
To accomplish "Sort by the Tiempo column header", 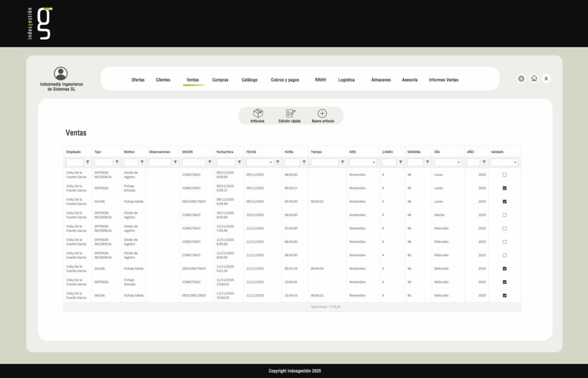I will (x=316, y=152).
